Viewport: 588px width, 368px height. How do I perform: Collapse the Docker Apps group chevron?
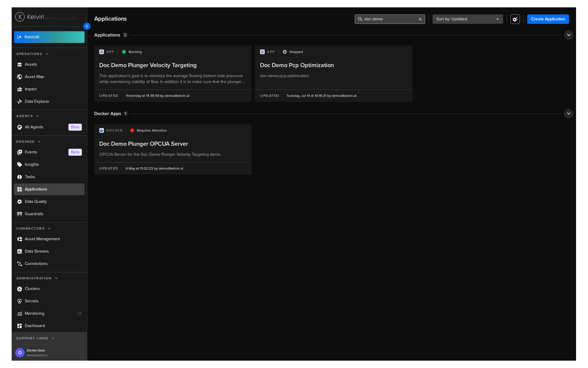pyautogui.click(x=568, y=114)
